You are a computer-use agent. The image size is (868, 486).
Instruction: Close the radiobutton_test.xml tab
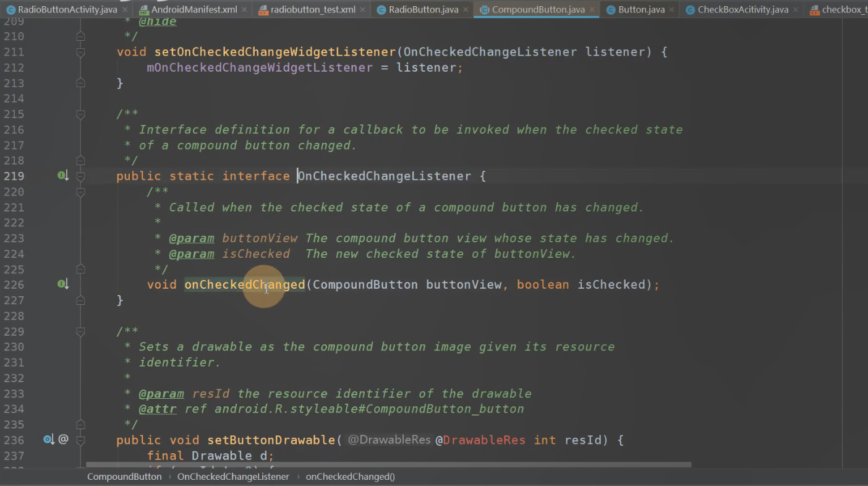tap(363, 10)
